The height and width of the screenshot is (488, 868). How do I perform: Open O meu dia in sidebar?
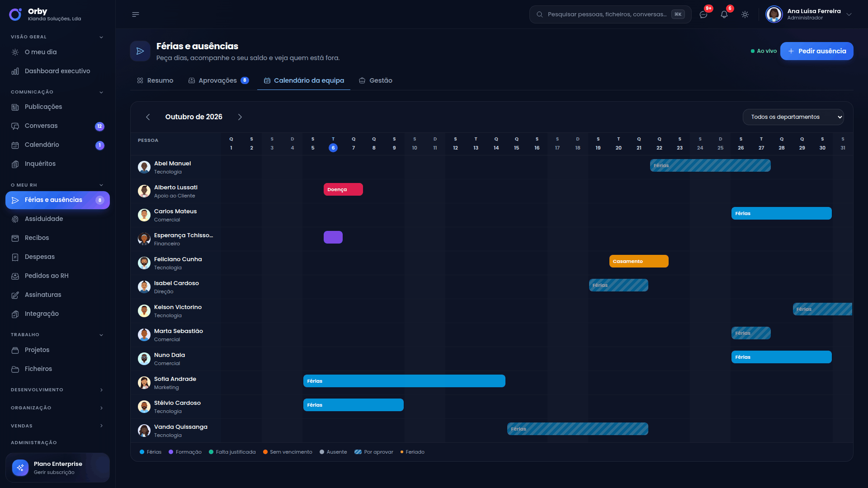[x=57, y=52]
